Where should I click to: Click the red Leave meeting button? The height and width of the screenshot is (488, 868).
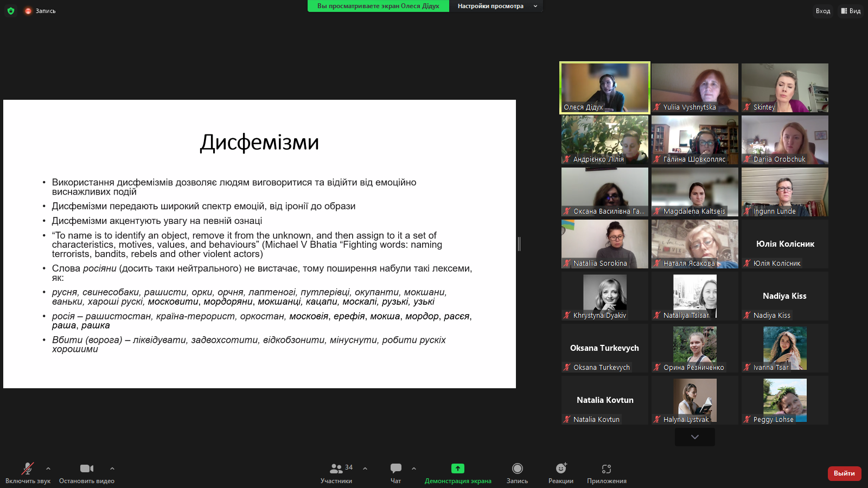click(x=844, y=473)
